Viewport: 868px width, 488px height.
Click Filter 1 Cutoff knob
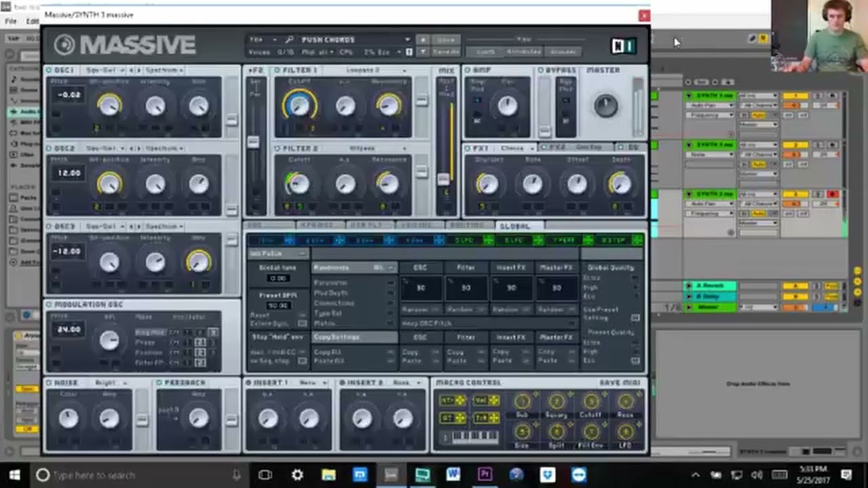(x=299, y=105)
